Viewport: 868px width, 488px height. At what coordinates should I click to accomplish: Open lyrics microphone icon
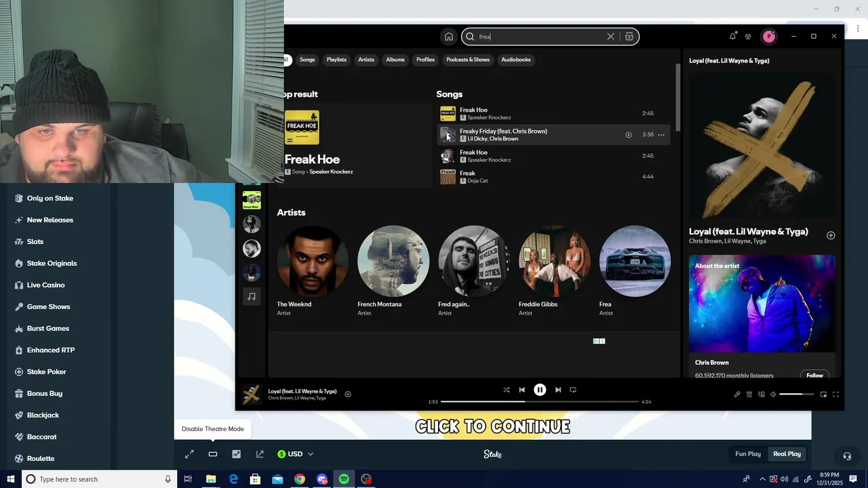tap(737, 394)
